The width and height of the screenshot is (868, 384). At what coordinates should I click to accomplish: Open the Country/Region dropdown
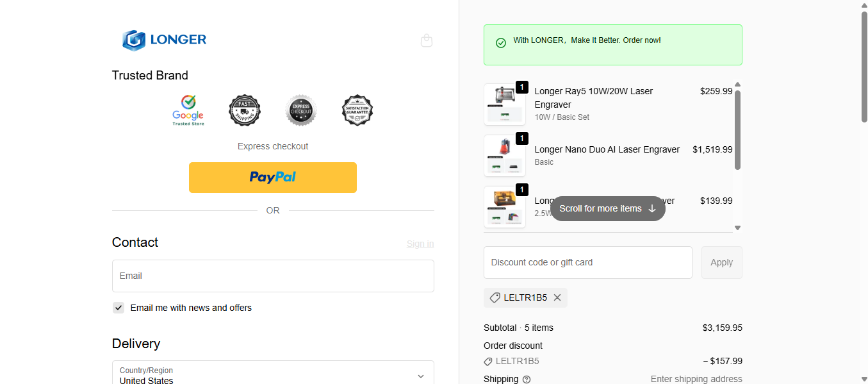coord(273,375)
